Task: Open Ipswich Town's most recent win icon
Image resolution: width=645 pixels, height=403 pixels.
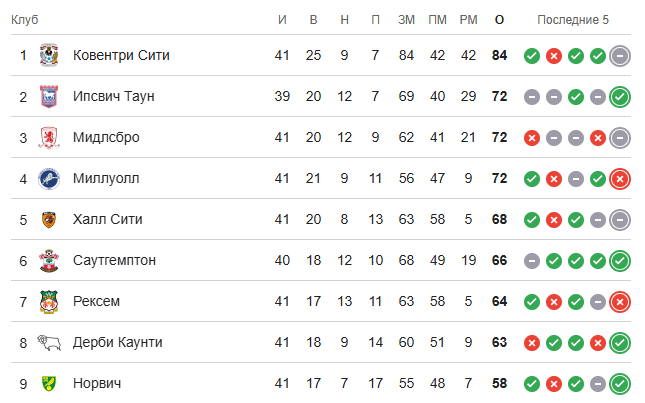Action: [620, 97]
